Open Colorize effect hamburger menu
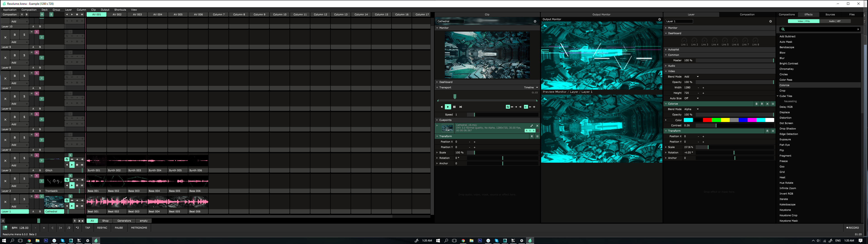Screen dimensions: 868x244 coord(773,104)
